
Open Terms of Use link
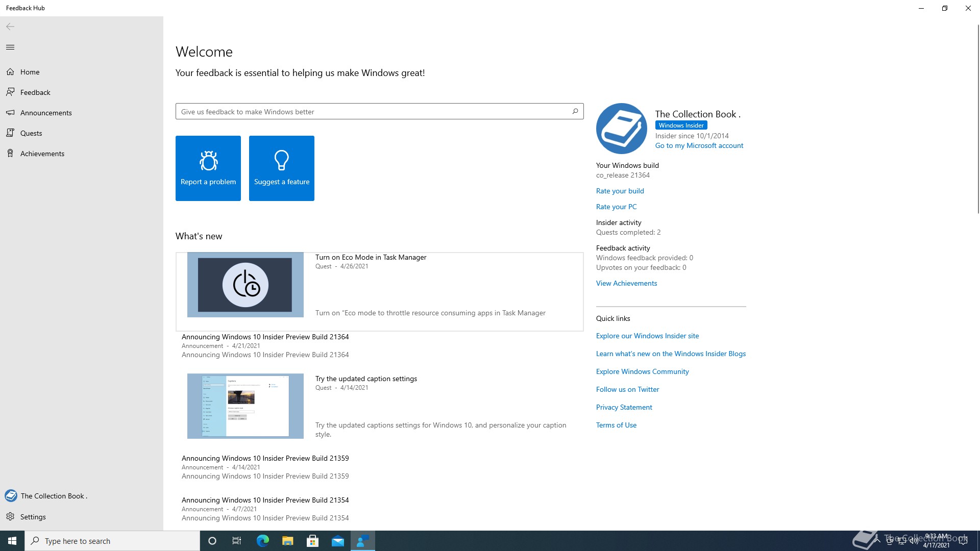click(x=617, y=425)
